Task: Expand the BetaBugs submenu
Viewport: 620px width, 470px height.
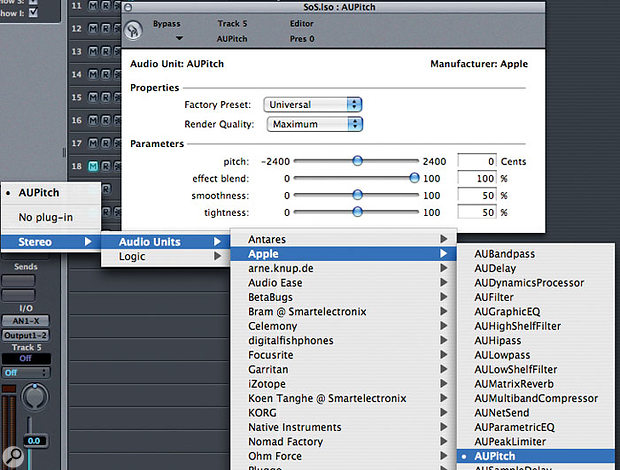Action: point(343,297)
